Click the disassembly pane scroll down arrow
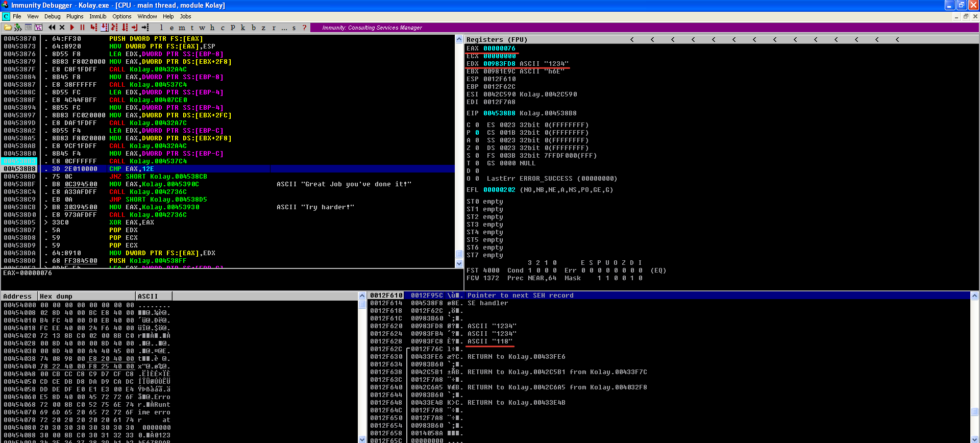980x443 pixels. pyautogui.click(x=459, y=263)
